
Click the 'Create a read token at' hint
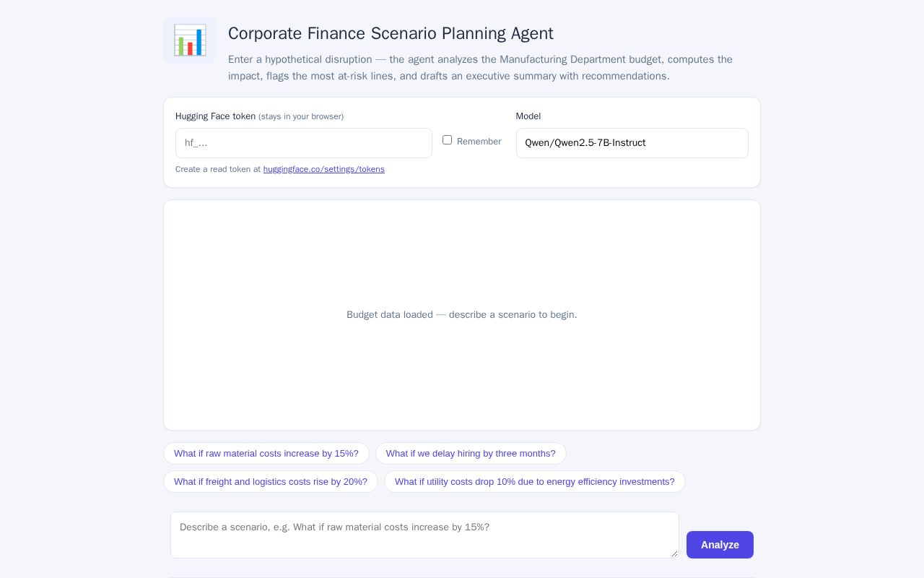218,169
